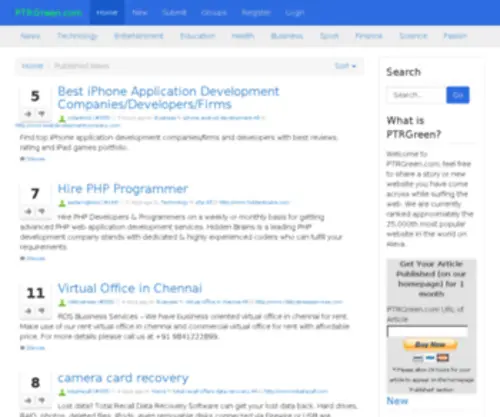The width and height of the screenshot is (500, 417).
Task: Click the vote count 11 on Virtual Office post
Action: 35,293
